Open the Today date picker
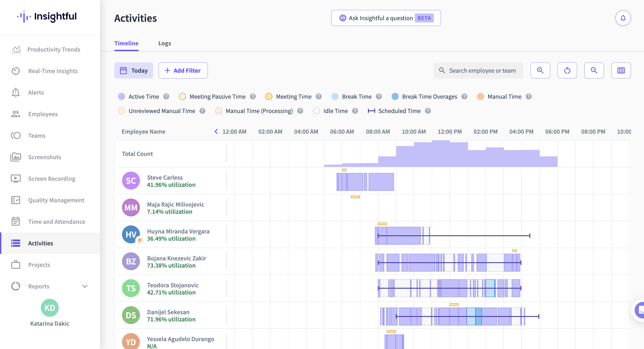The height and width of the screenshot is (349, 644). 133,70
